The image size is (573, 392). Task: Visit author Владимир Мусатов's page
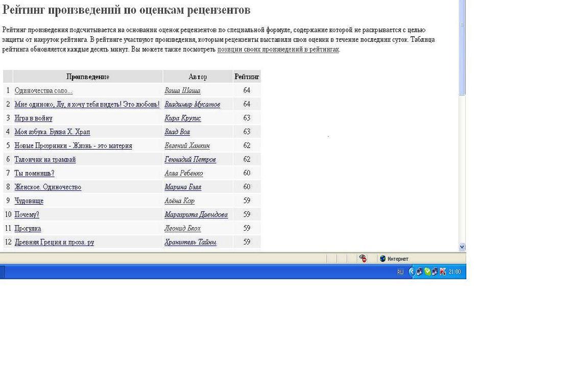click(x=192, y=104)
